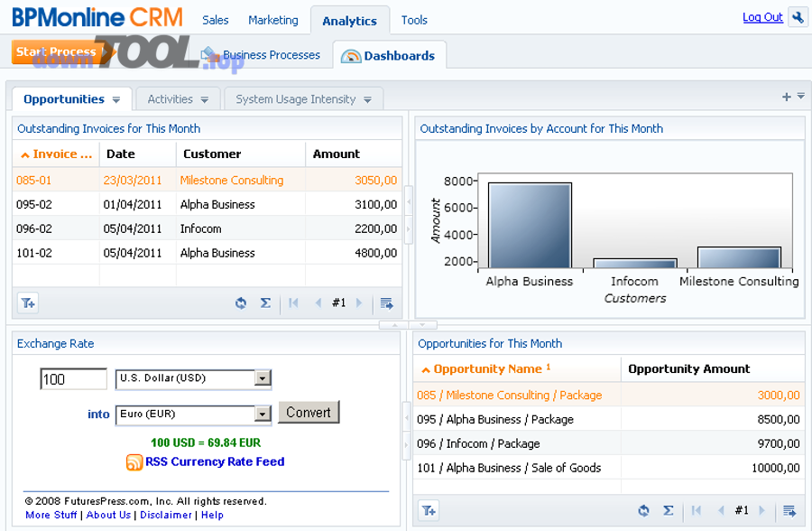Open the Business Processes tab
Viewport: 812px width, 531px height.
pos(271,55)
